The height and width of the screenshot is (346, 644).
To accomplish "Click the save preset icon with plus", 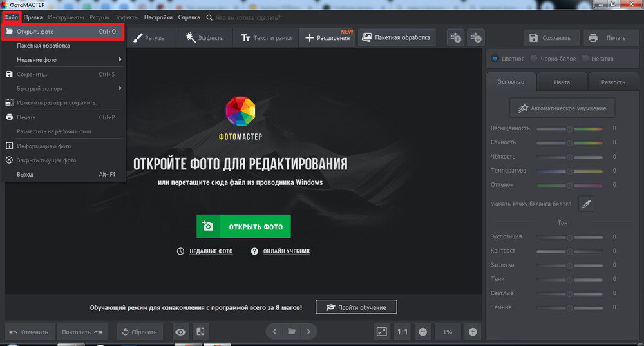I will pos(455,38).
